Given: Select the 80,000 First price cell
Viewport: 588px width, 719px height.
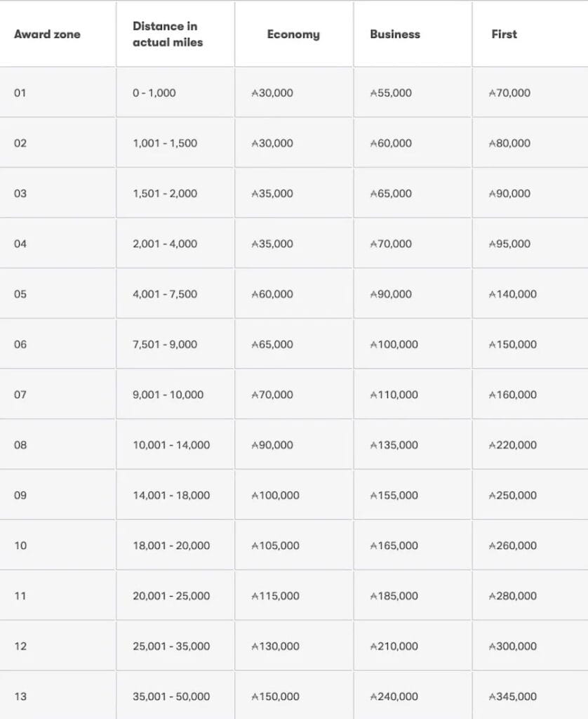Looking at the screenshot, I should 510,143.
